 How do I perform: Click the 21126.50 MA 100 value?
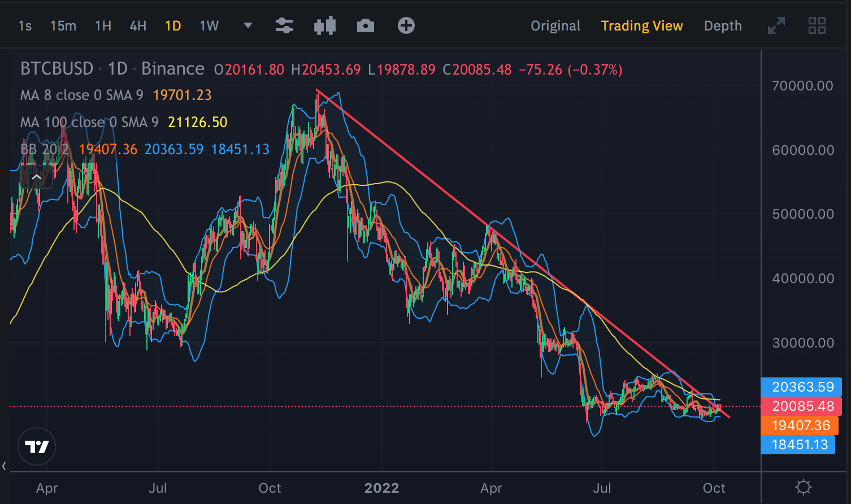click(197, 122)
